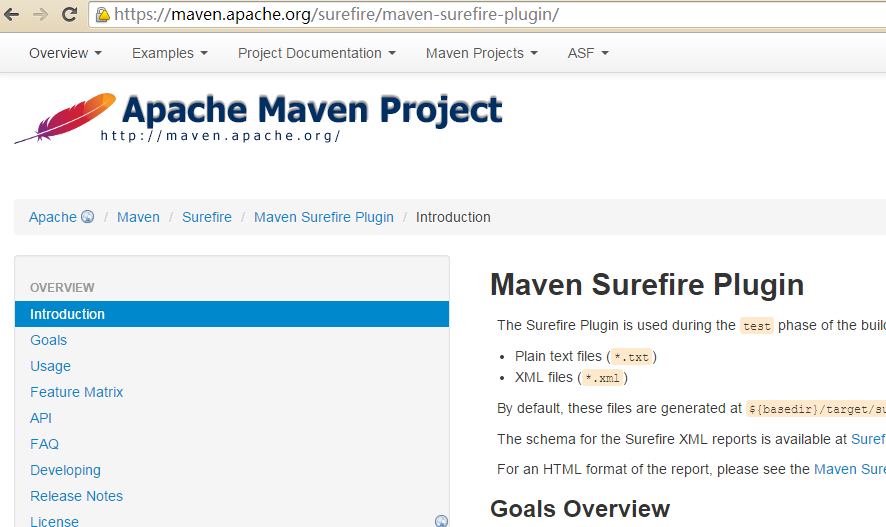This screenshot has width=886, height=527.
Task: Open Developing in the sidebar
Action: (x=66, y=470)
